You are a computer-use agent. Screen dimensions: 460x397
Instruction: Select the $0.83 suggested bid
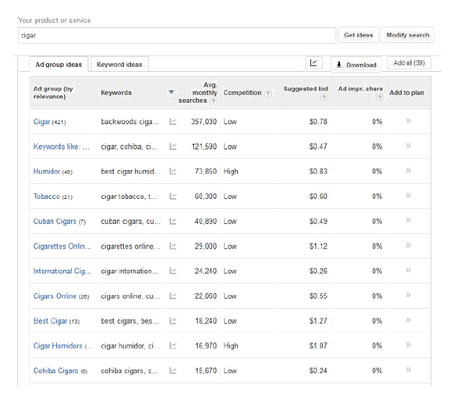point(318,171)
